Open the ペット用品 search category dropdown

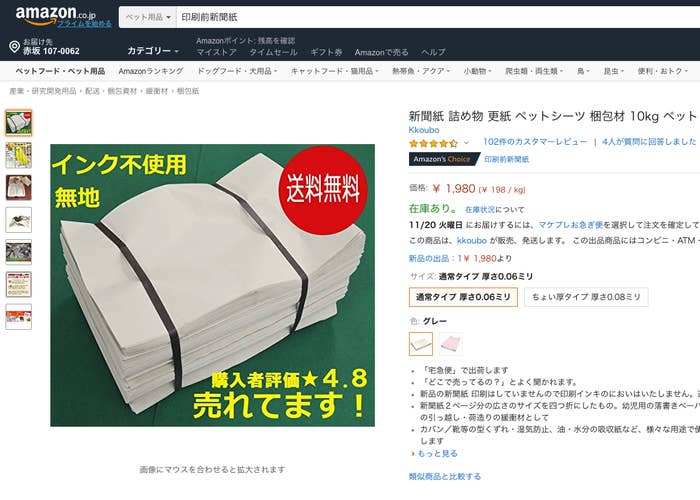tap(148, 17)
